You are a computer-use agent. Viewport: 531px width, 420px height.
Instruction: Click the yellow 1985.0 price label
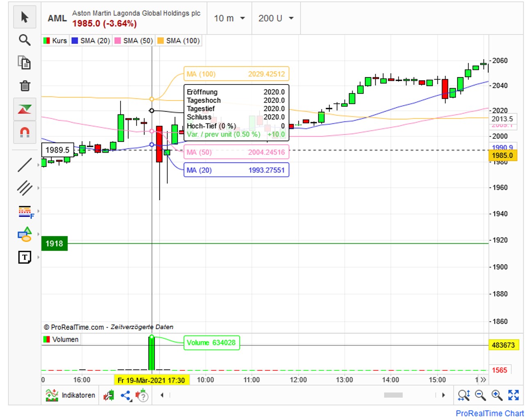coord(503,155)
